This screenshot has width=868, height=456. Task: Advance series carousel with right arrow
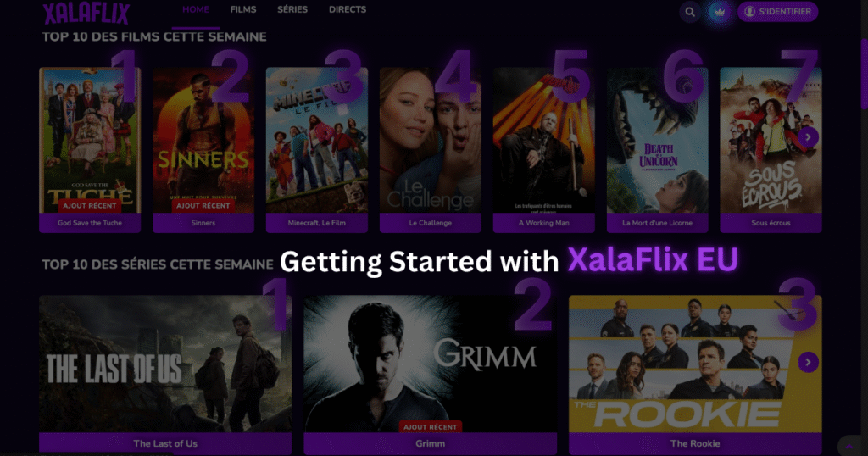click(808, 362)
